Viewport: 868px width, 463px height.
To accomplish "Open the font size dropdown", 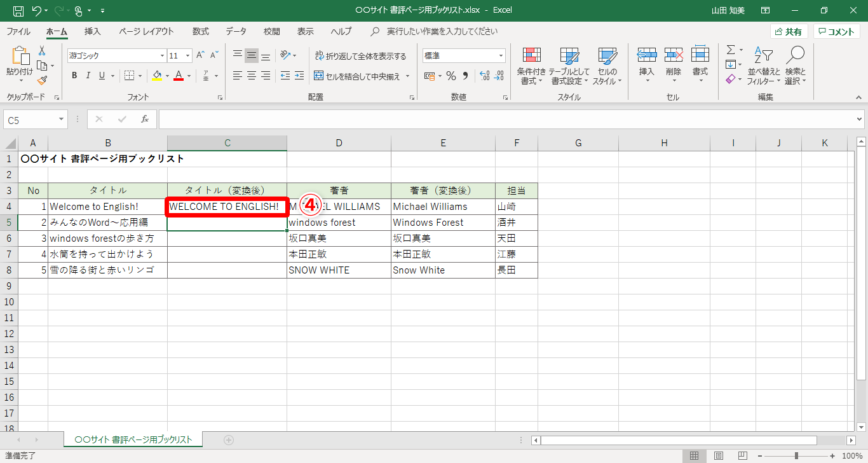I will tap(187, 56).
